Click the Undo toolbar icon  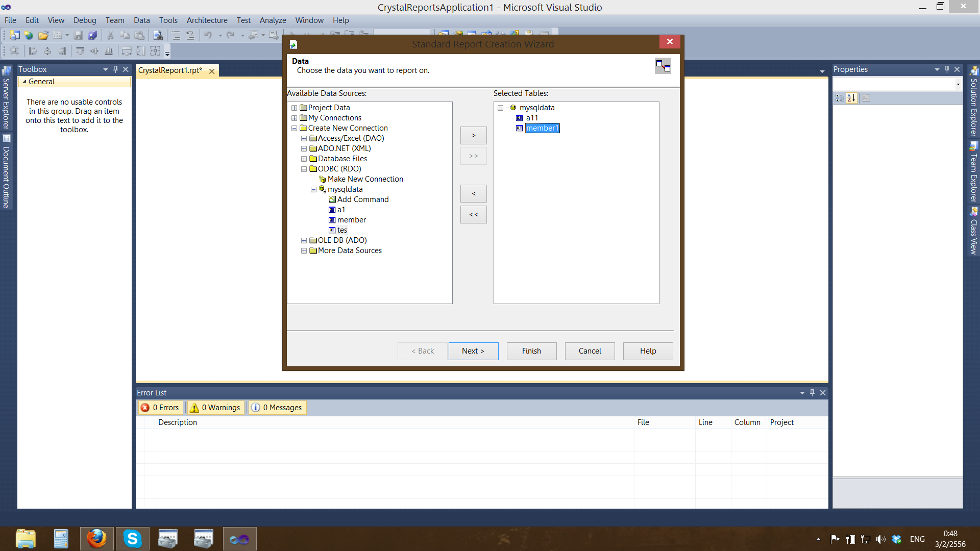click(x=208, y=35)
